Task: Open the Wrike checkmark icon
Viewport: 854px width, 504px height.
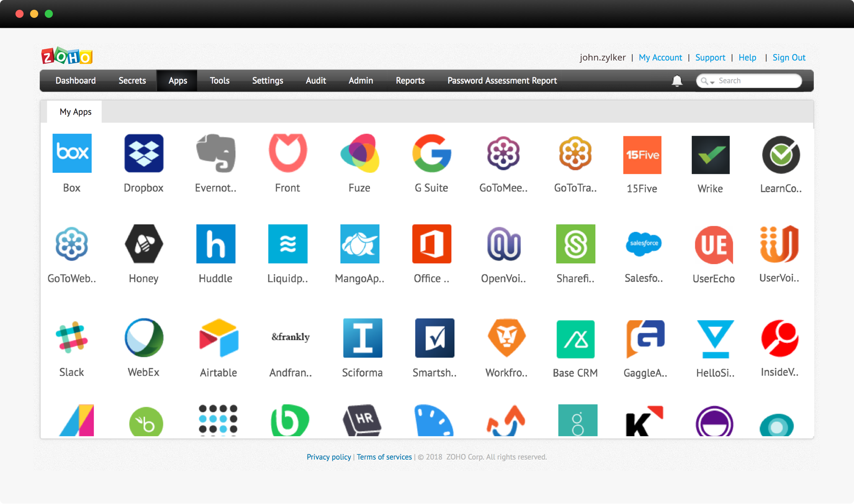Action: point(710,155)
